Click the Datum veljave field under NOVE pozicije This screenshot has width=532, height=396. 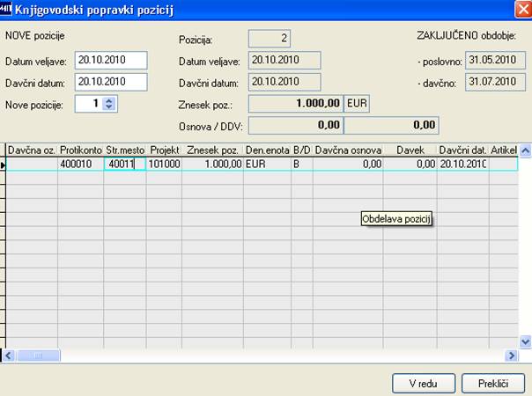point(111,60)
